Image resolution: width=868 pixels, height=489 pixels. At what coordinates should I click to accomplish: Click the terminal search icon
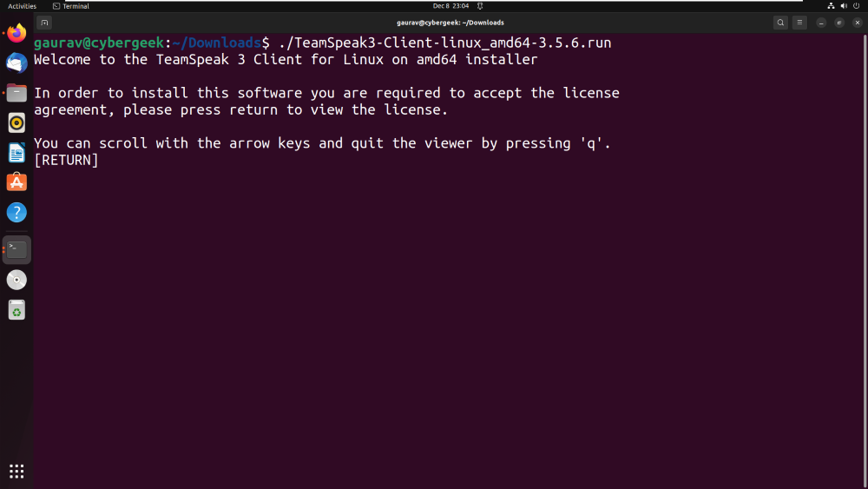[780, 23]
